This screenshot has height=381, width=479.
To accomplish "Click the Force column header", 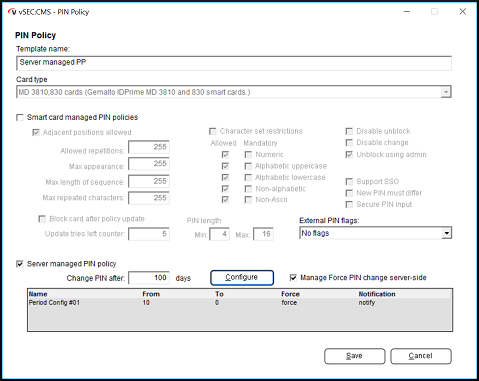I will (290, 294).
